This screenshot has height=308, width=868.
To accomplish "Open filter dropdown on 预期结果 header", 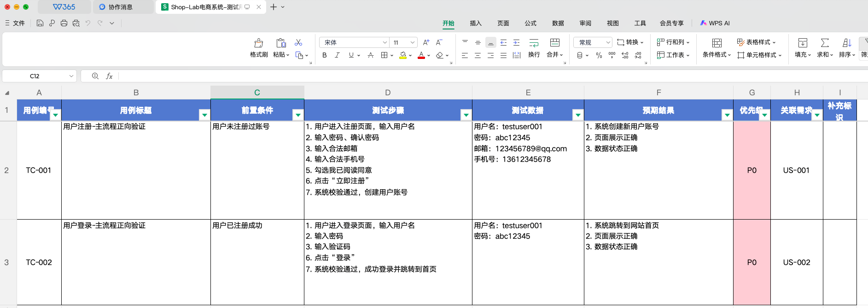I will [x=727, y=115].
